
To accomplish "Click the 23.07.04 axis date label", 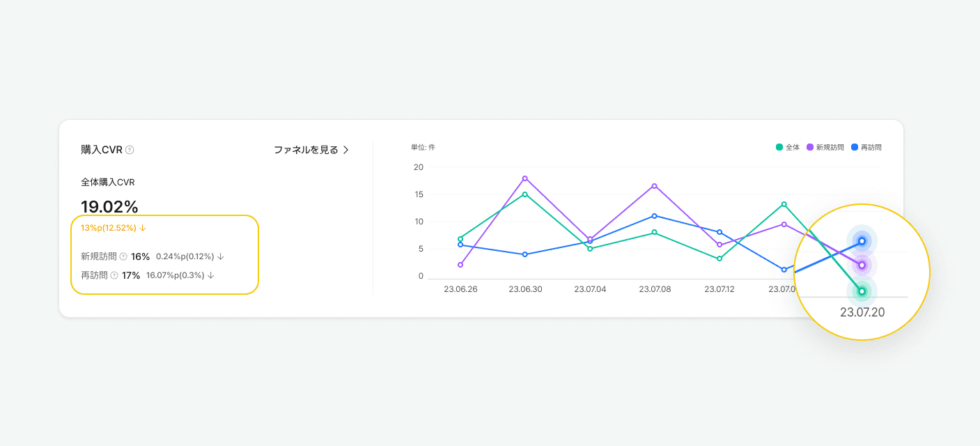I will [590, 289].
